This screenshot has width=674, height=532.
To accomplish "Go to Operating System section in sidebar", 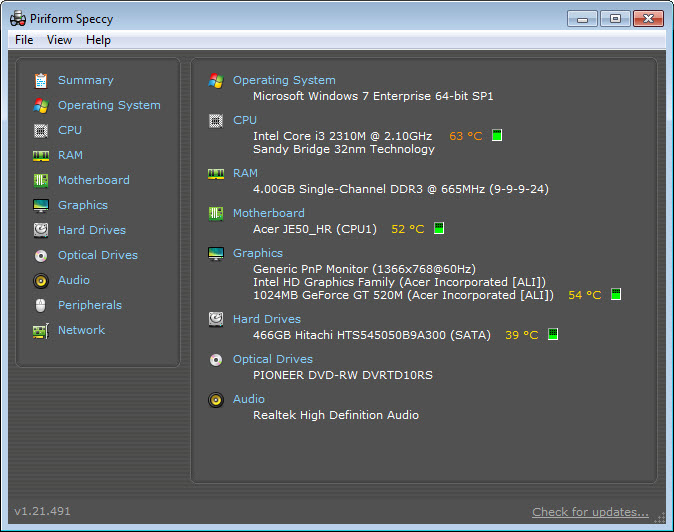I will (109, 105).
